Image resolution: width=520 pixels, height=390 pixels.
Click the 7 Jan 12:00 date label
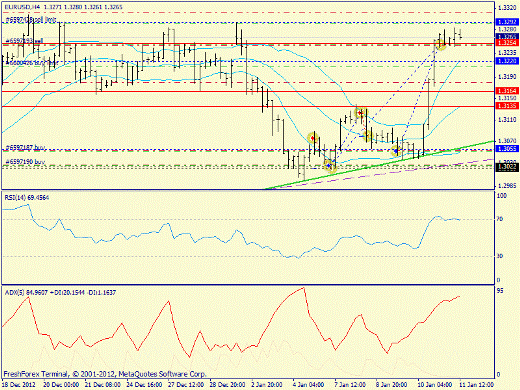[x=350, y=384]
